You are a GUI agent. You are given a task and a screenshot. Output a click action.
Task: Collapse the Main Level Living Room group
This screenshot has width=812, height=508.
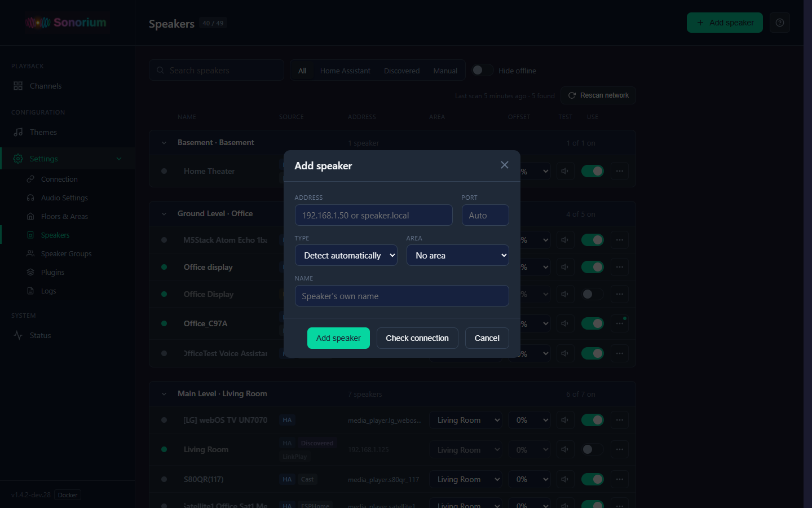[164, 394]
